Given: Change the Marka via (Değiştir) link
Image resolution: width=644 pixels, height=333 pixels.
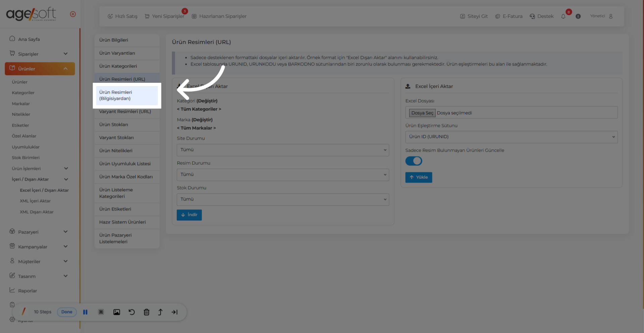Looking at the screenshot, I should [x=202, y=120].
